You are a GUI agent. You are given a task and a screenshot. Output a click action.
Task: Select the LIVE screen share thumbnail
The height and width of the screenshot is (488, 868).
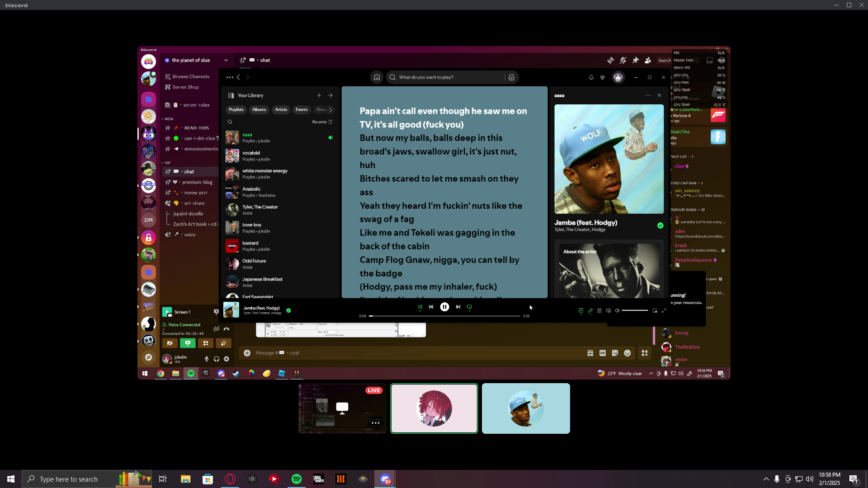[342, 408]
